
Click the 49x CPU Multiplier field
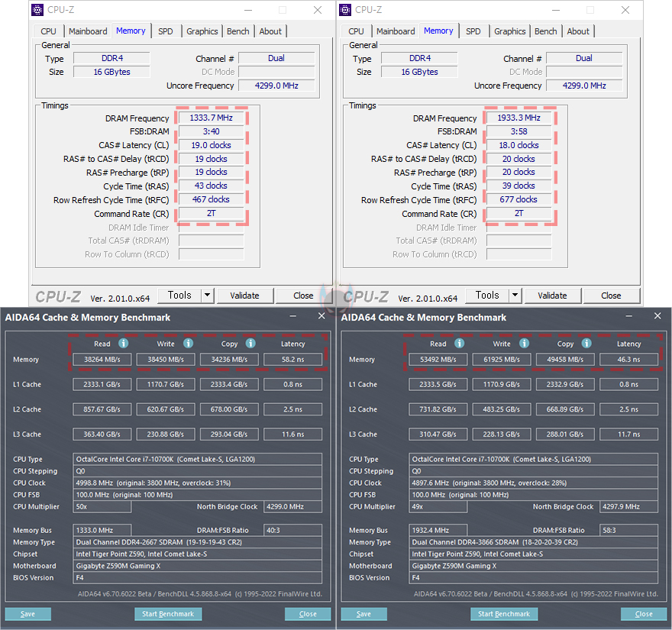click(438, 506)
